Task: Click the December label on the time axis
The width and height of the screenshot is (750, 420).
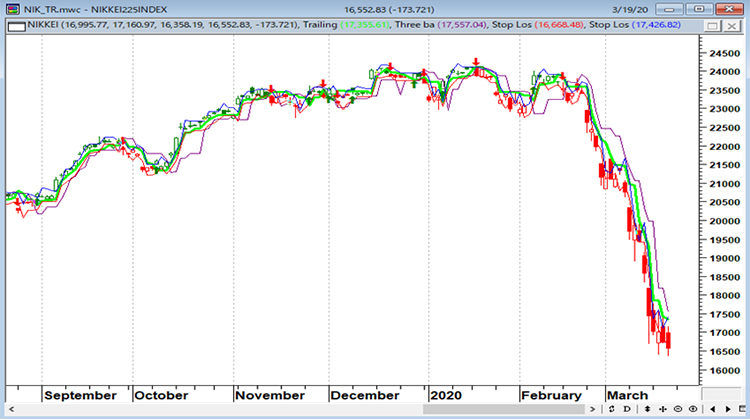Action: [x=365, y=395]
